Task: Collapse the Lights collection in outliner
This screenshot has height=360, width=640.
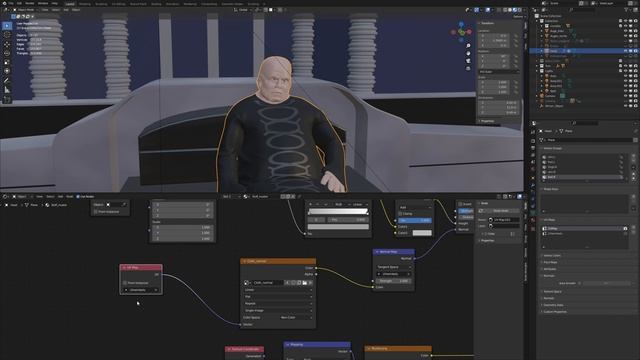Action: pyautogui.click(x=537, y=71)
